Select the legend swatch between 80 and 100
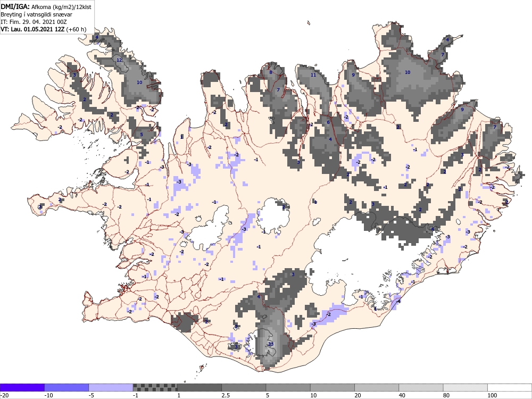The image size is (532, 399). pos(465,387)
